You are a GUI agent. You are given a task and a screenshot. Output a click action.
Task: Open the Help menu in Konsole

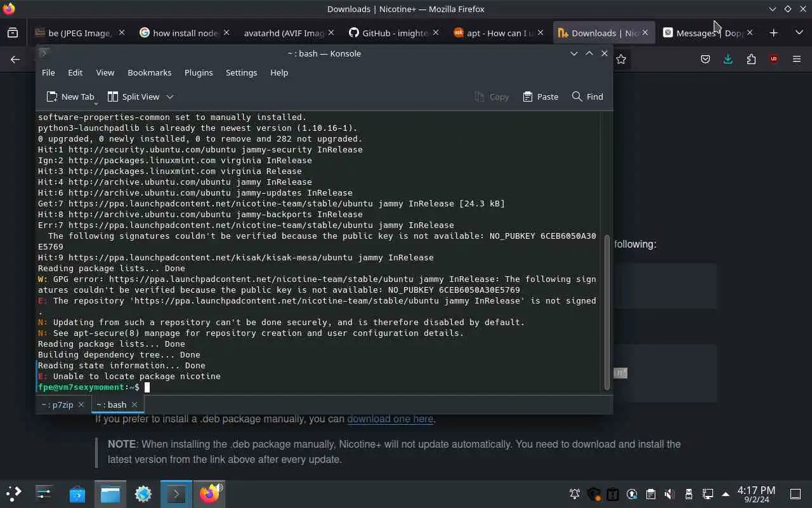[x=279, y=72]
